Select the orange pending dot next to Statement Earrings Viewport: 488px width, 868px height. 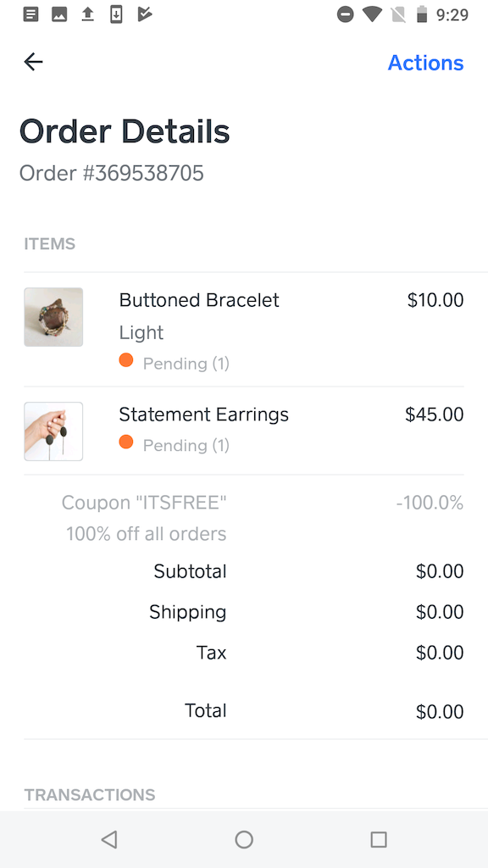click(x=126, y=442)
